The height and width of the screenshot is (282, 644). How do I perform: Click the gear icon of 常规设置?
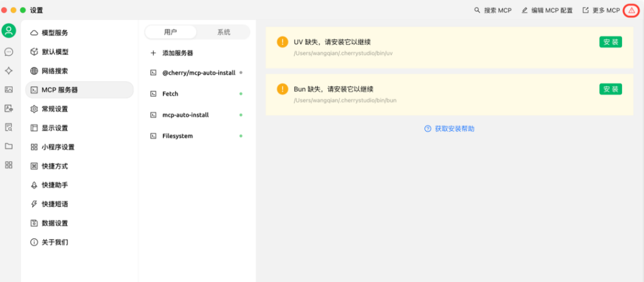click(34, 109)
